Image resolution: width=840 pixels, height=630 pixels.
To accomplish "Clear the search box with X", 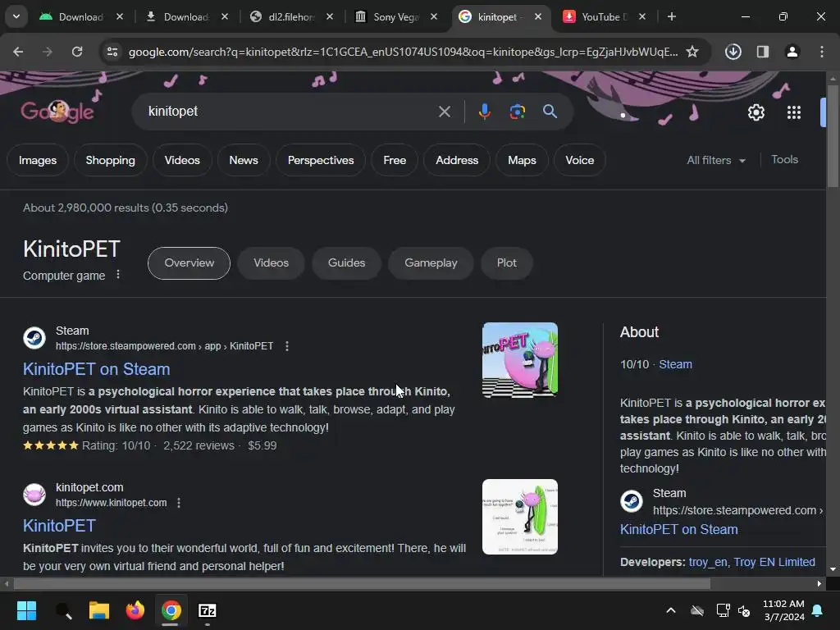I will coord(445,112).
